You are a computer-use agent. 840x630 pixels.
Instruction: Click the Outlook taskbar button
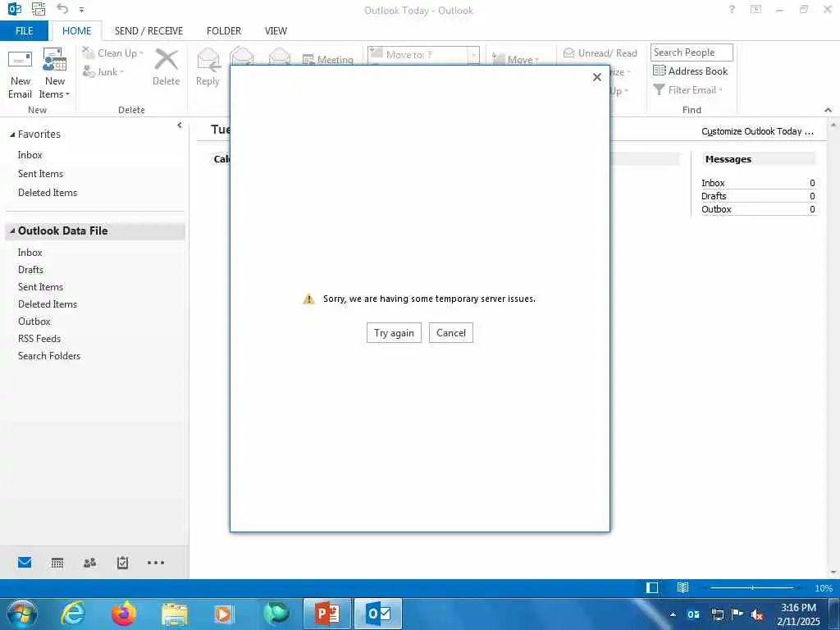[379, 614]
